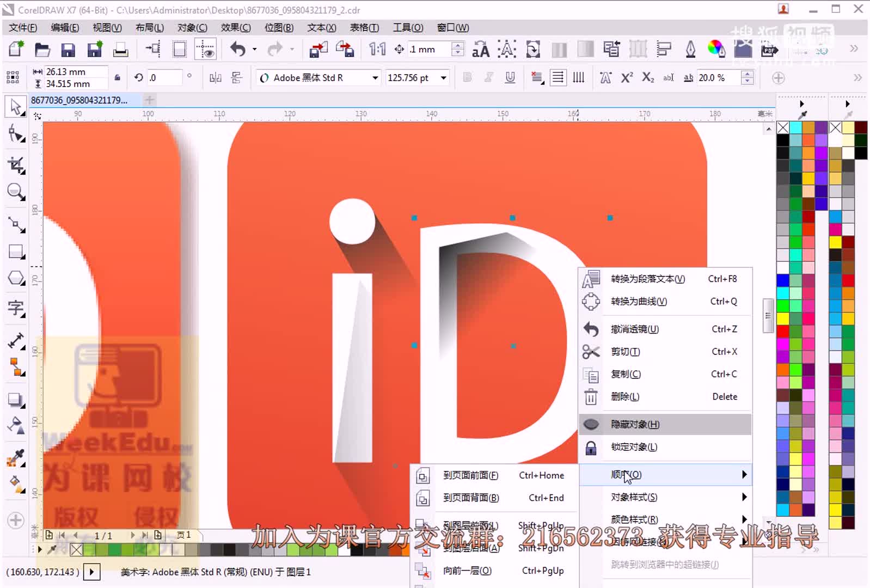870x588 pixels.
Task: Apply superscript with the X² icon
Action: [627, 78]
